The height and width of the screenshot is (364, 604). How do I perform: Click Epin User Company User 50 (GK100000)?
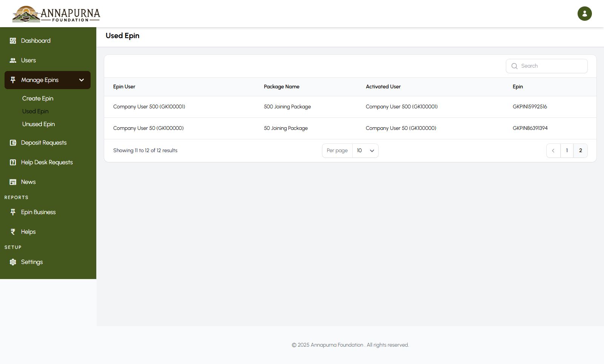(x=148, y=128)
